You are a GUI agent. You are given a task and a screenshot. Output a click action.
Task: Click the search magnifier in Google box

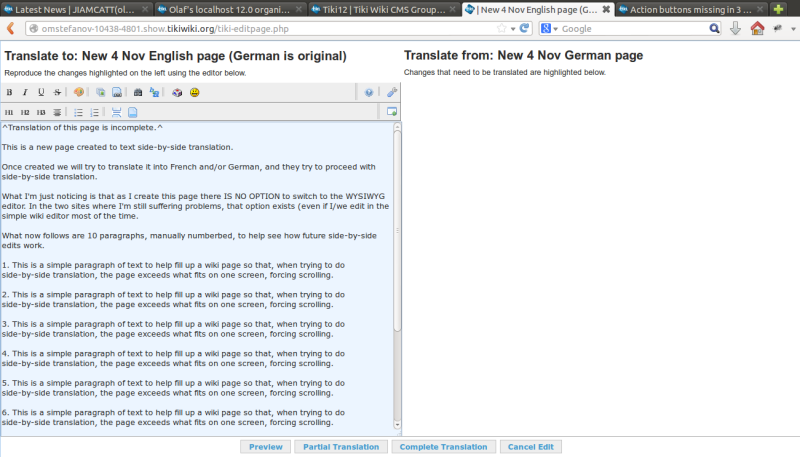(714, 29)
